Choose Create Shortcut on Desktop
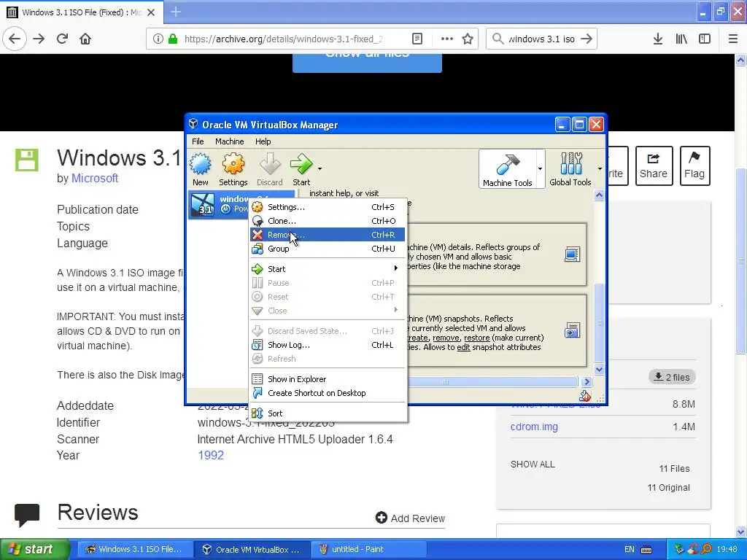This screenshot has height=560, width=747. (x=328, y=393)
